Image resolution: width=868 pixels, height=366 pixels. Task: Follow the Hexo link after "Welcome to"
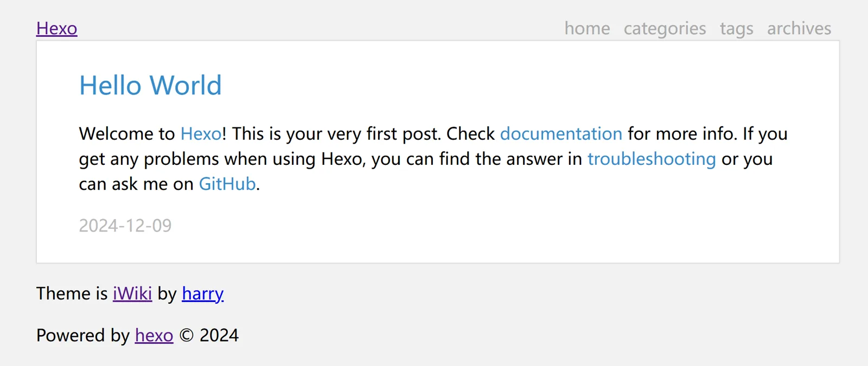[x=201, y=133]
